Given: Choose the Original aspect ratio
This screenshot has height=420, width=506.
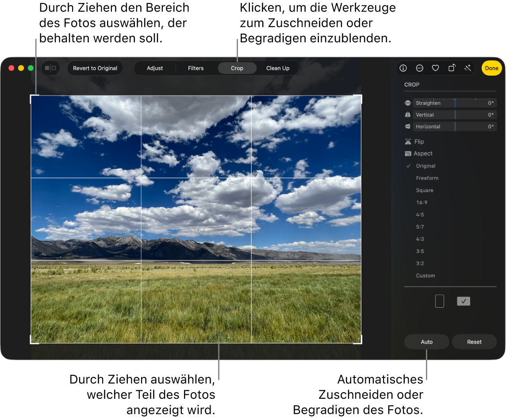Looking at the screenshot, I should (x=425, y=166).
